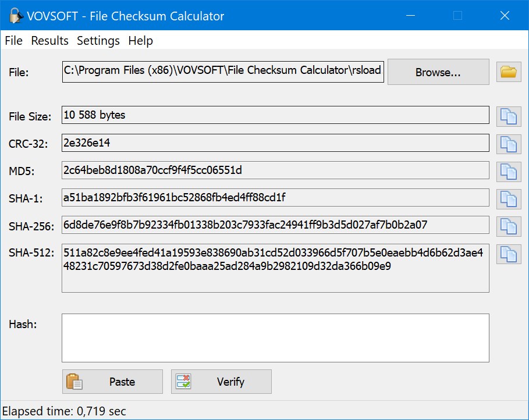Screen dimensions: 529x420
Task: Click the MD5: label
Action: pyautogui.click(x=22, y=172)
